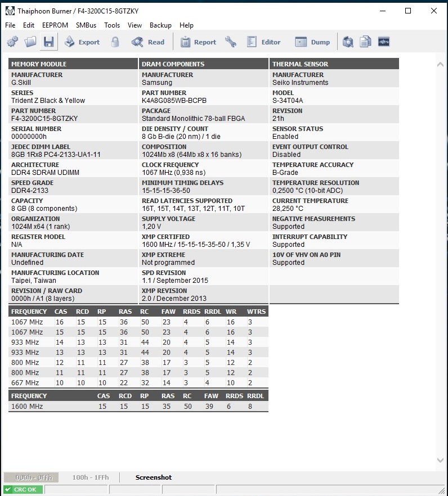Click part number F4-3200C15-8GTZKY value
The width and height of the screenshot is (448, 496).
pos(44,119)
